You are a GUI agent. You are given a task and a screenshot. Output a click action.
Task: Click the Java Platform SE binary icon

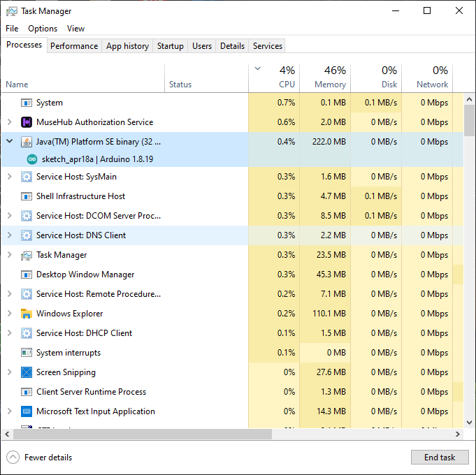[x=27, y=142]
